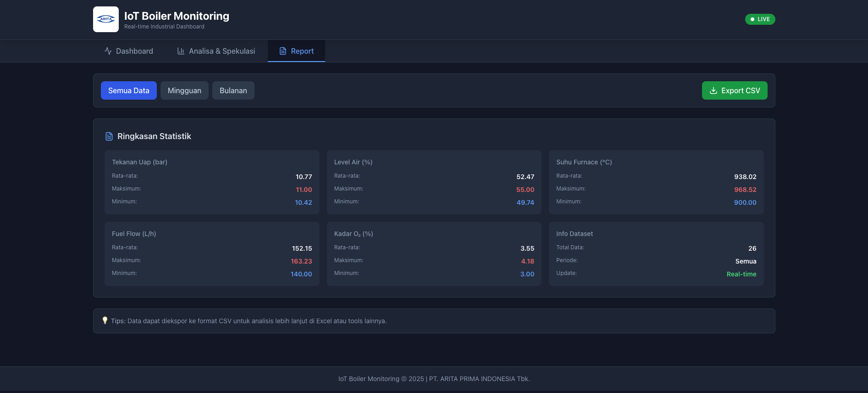Click the Report tab document icon

(283, 51)
